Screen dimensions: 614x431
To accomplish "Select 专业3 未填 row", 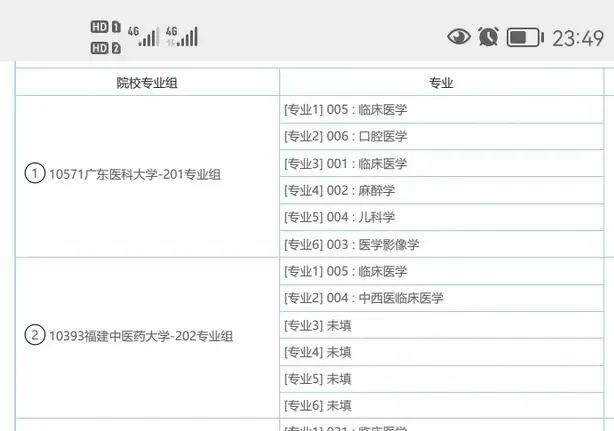I will 442,325.
